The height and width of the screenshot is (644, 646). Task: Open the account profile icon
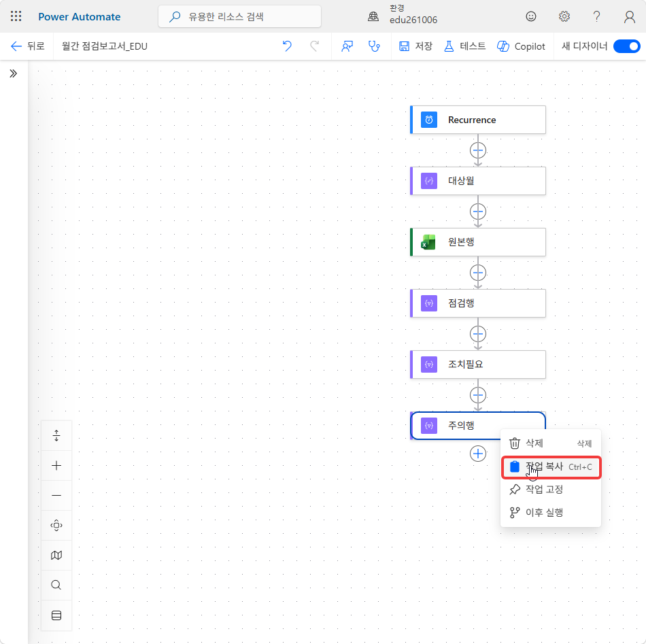tap(629, 16)
